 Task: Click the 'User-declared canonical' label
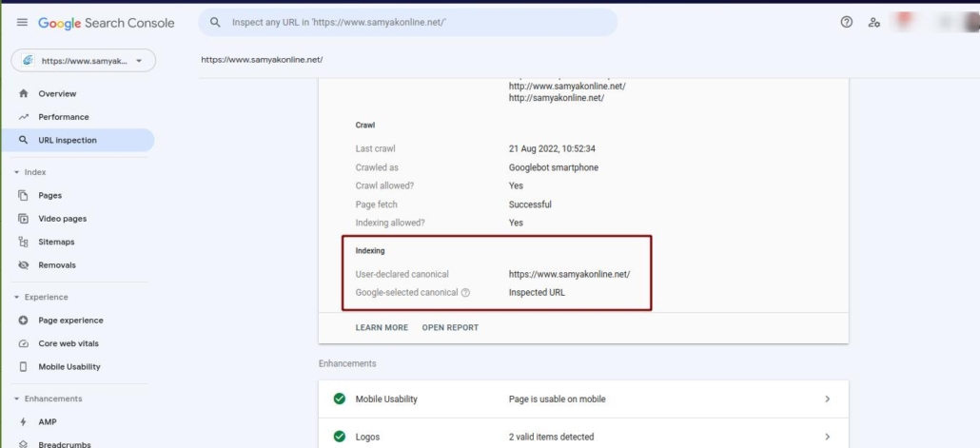click(402, 274)
